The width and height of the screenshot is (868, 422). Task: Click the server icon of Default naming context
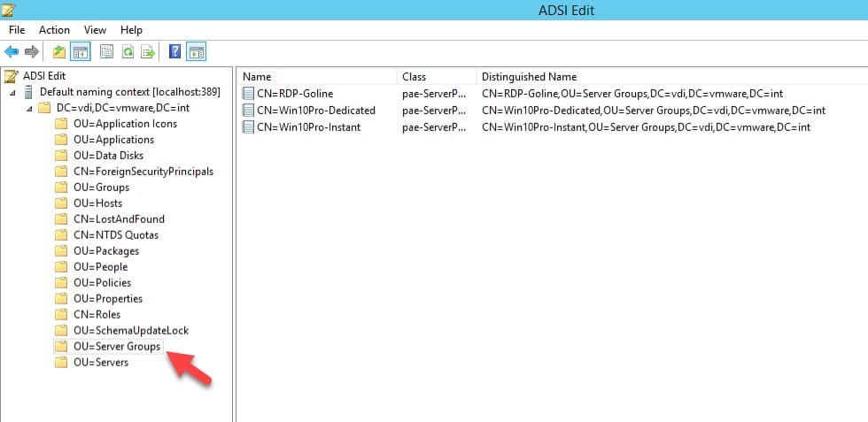tap(28, 92)
